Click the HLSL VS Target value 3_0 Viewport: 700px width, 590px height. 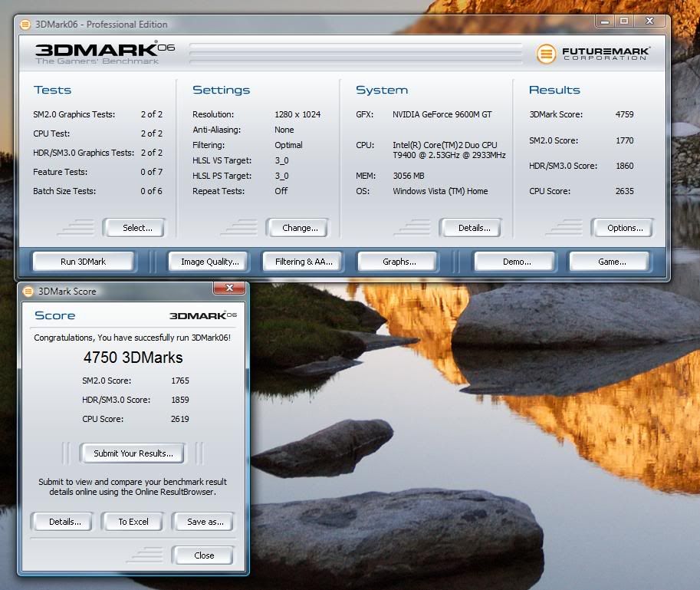pyautogui.click(x=281, y=161)
